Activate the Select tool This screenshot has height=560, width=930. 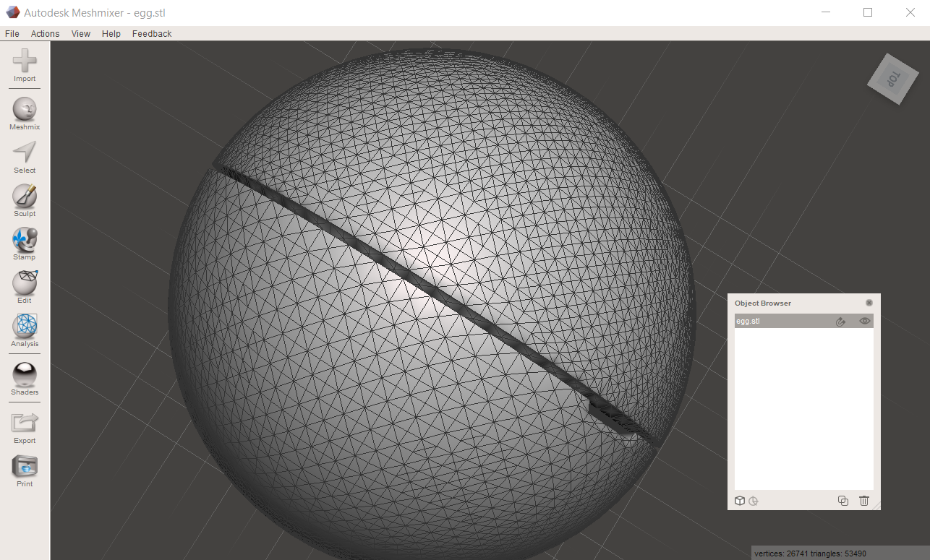[x=24, y=155]
